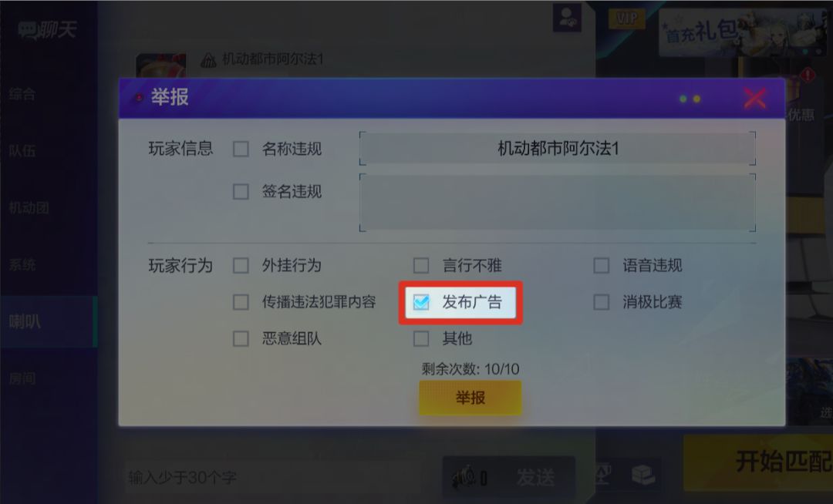833x504 pixels.
Task: Click the player name field 机动都市阿尔法1
Action: (558, 149)
